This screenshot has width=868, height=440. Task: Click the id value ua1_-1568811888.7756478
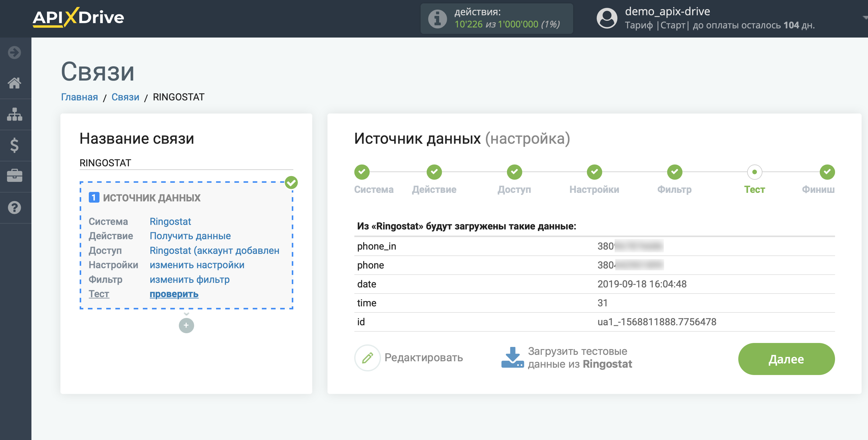657,322
